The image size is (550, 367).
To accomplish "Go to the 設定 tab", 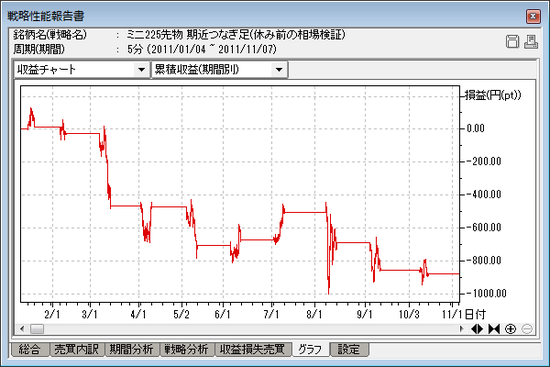I will (349, 349).
